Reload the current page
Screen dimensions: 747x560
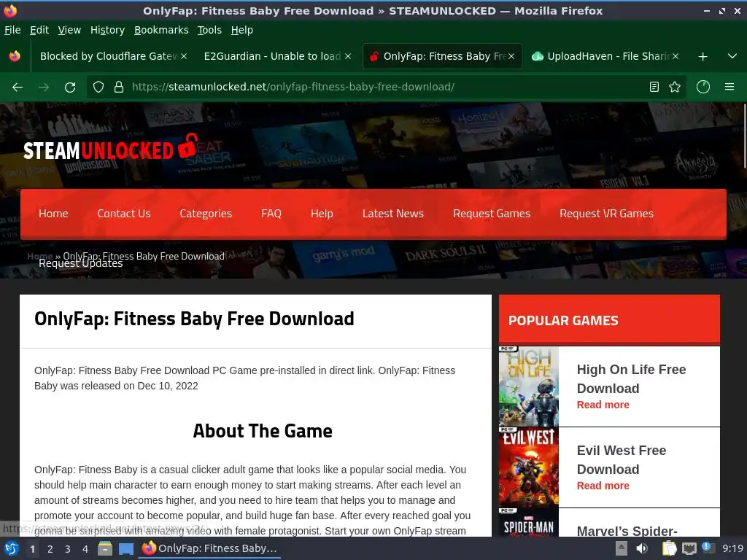click(70, 87)
